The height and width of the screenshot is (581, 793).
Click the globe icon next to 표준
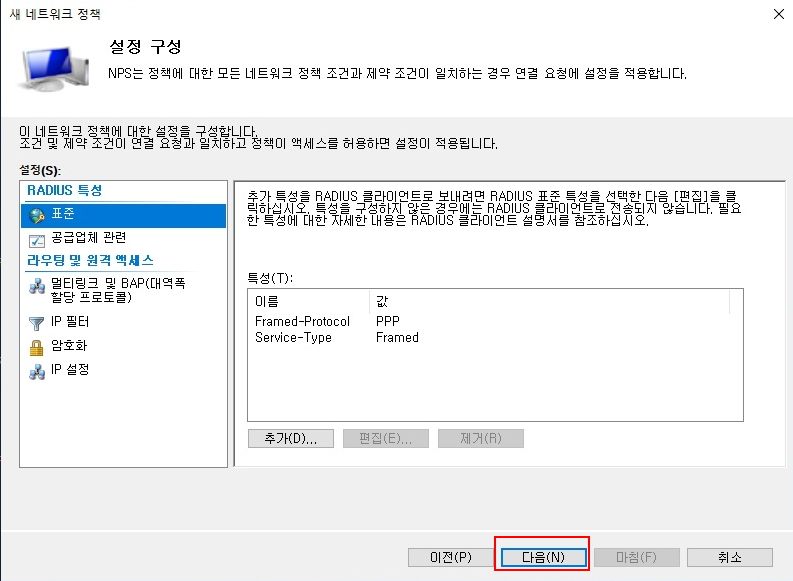tap(37, 215)
